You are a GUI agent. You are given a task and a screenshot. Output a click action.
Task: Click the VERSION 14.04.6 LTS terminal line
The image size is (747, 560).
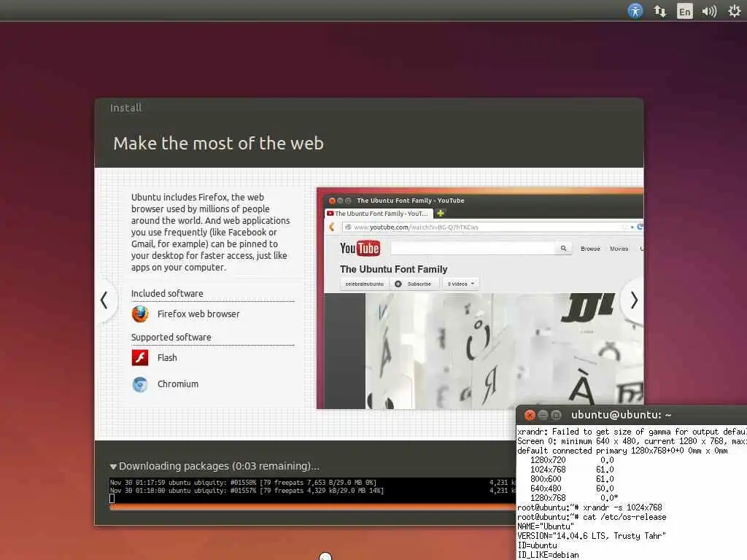(x=592, y=536)
